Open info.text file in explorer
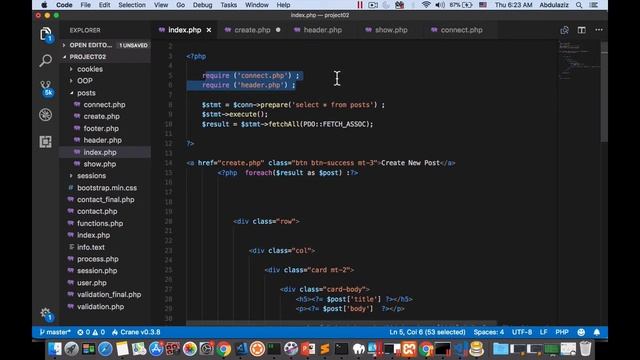Viewport: 640px width, 360px height. pyautogui.click(x=91, y=247)
